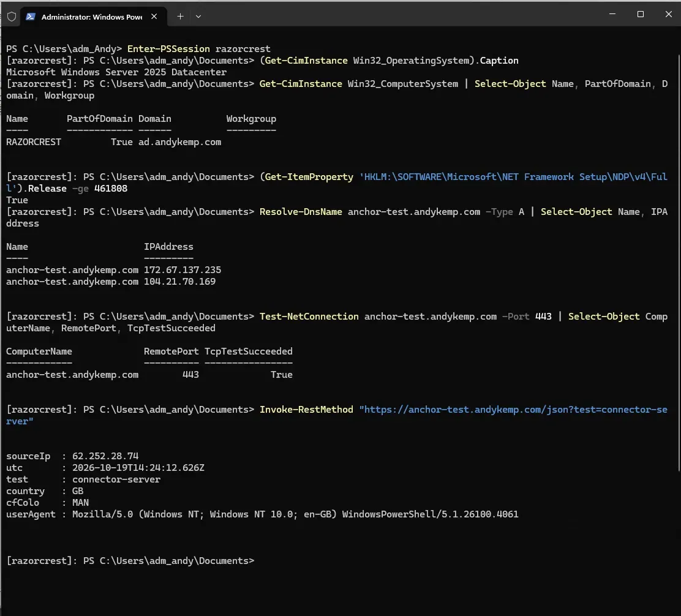Maximize the terminal window
This screenshot has height=616, width=681.
tap(640, 14)
